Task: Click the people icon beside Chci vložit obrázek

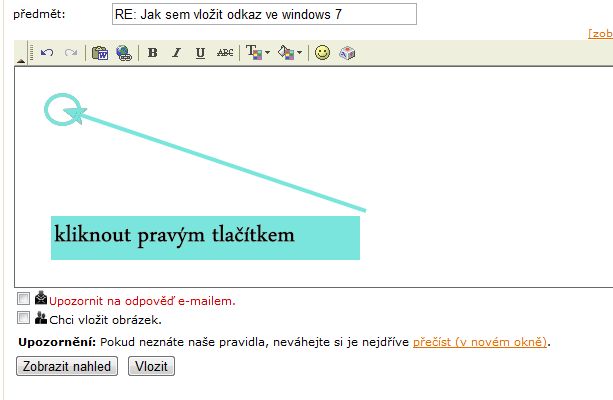Action: 41,317
